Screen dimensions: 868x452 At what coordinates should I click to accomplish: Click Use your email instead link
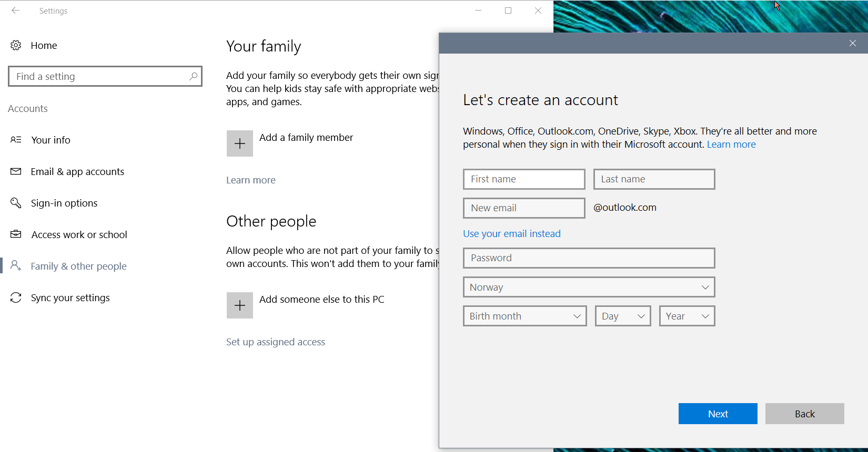(x=512, y=233)
